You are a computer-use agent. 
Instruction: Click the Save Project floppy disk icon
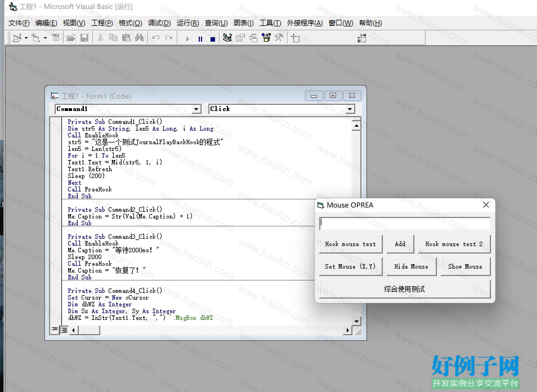click(x=84, y=38)
